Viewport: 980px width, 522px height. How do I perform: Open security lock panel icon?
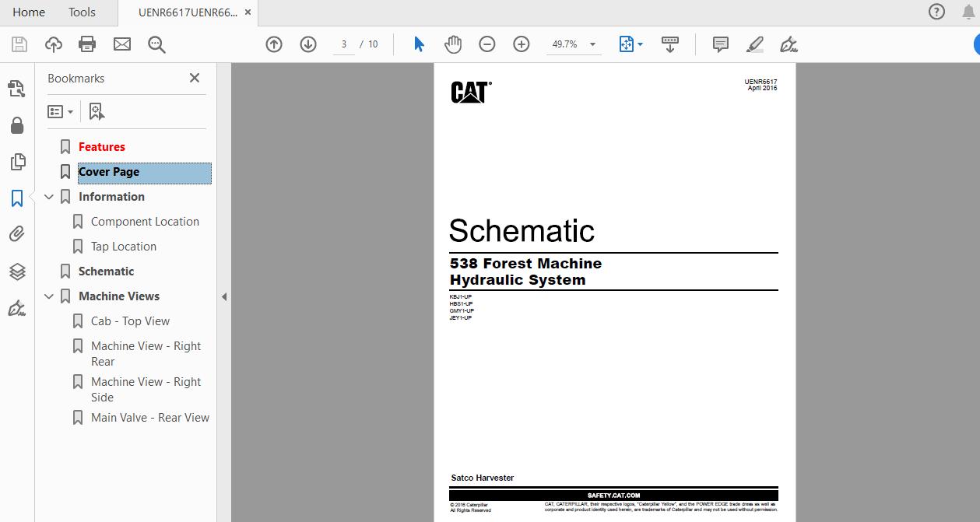click(17, 125)
